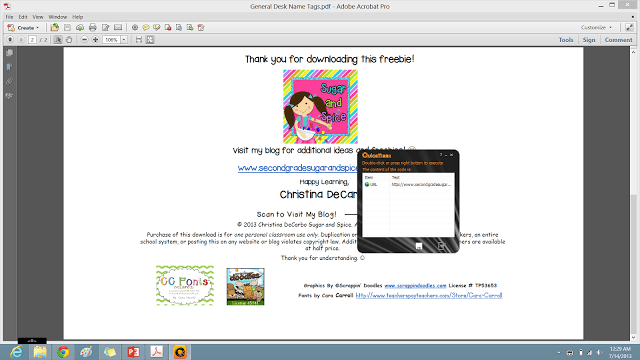
Task: Click the email envelope icon
Action: [118, 28]
